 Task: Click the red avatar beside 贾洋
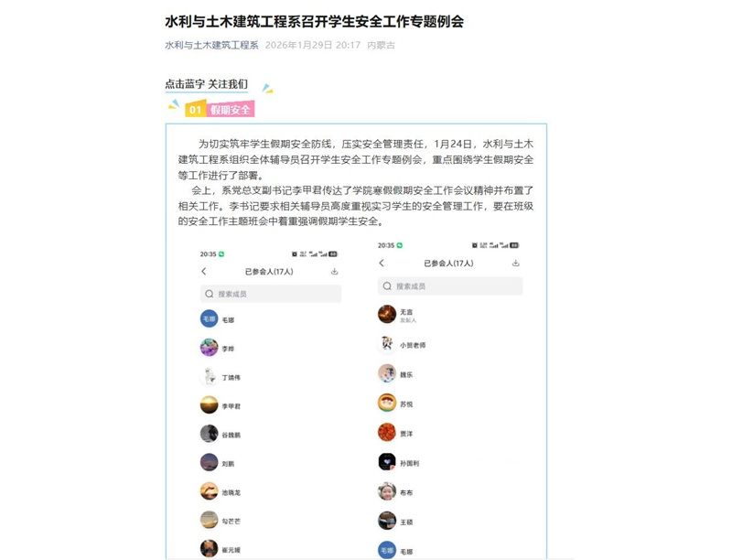[x=386, y=432]
